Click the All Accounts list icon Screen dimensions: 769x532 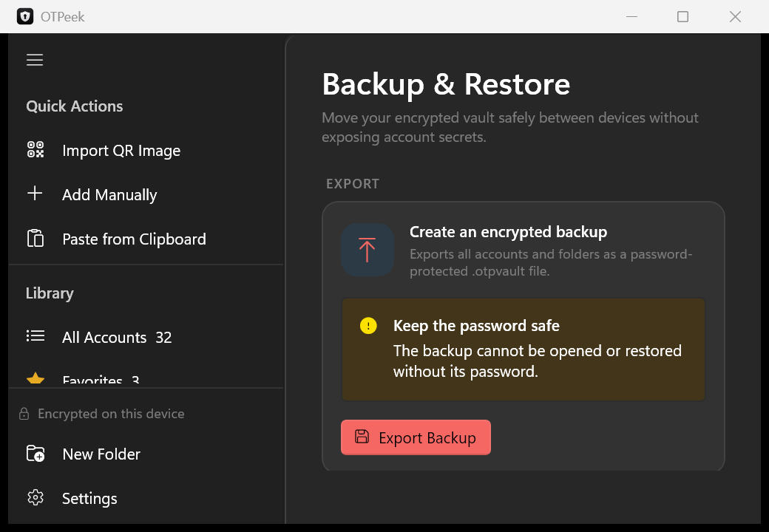35,336
